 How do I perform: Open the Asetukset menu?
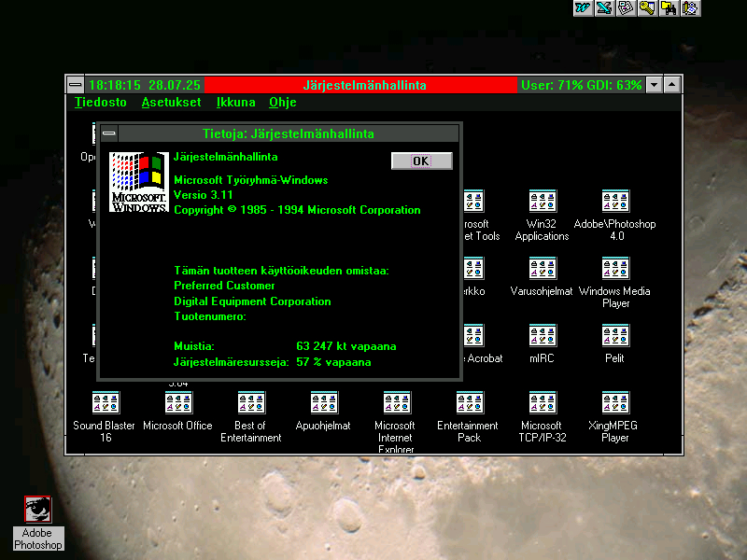coord(171,103)
